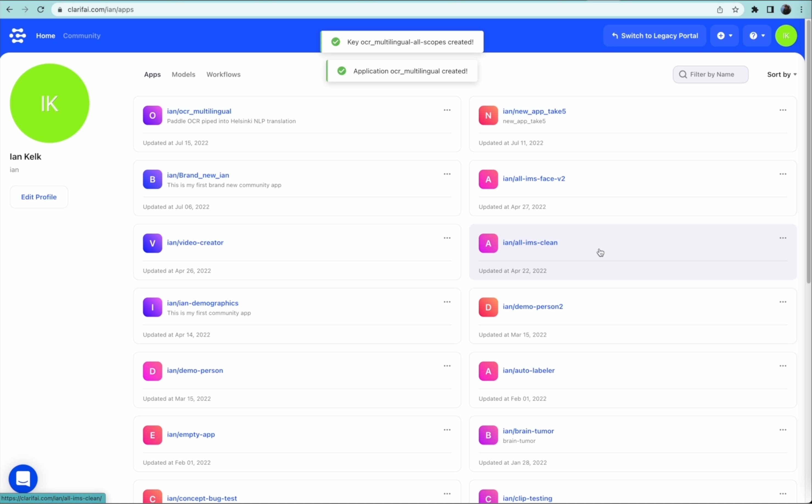Click Switch to Legacy Portal button
Viewport: 812px width, 504px height.
655,36
